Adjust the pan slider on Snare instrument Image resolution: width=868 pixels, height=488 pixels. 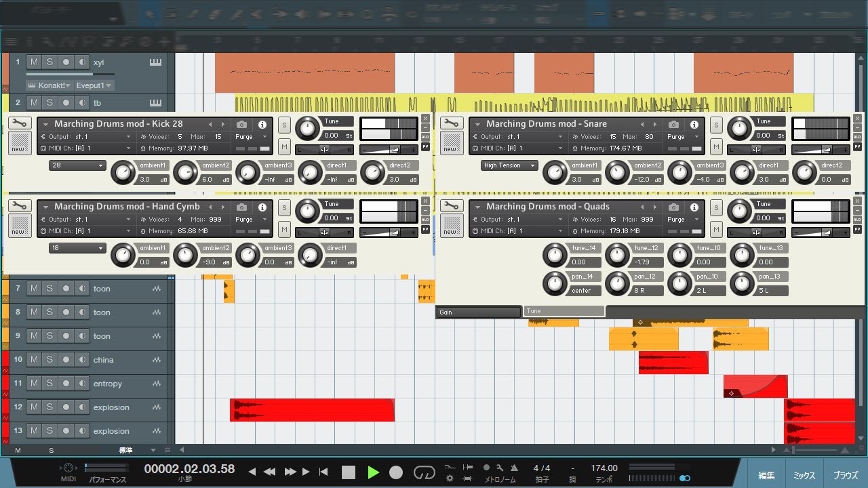[x=756, y=150]
